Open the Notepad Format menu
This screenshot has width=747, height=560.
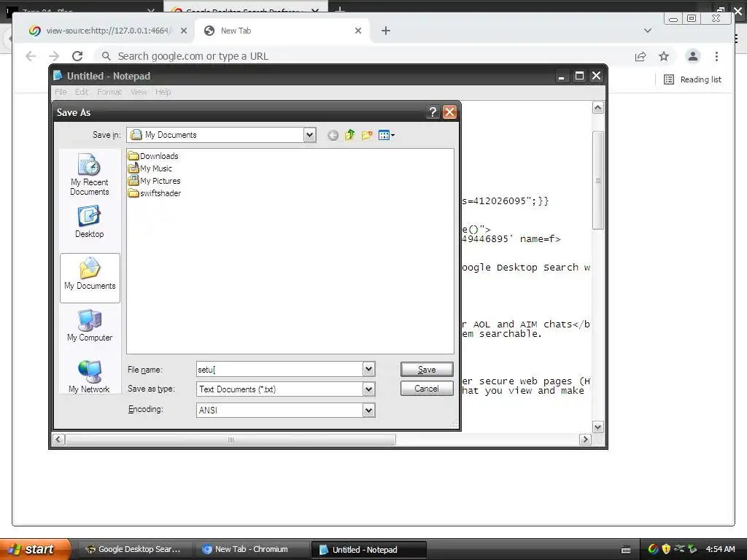click(x=109, y=92)
